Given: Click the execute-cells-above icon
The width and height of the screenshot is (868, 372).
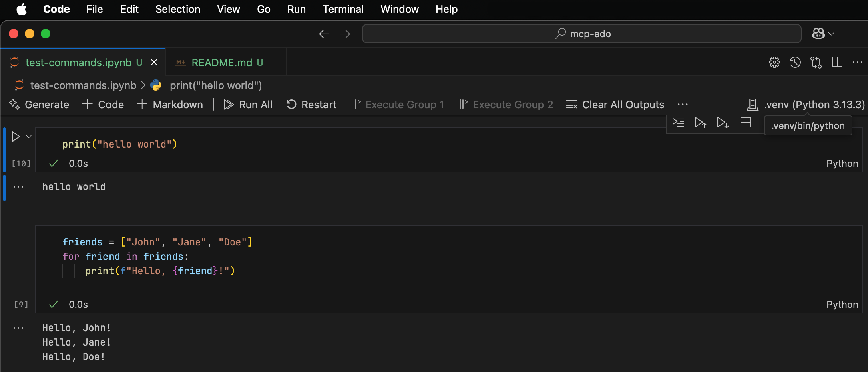Looking at the screenshot, I should click(x=701, y=123).
